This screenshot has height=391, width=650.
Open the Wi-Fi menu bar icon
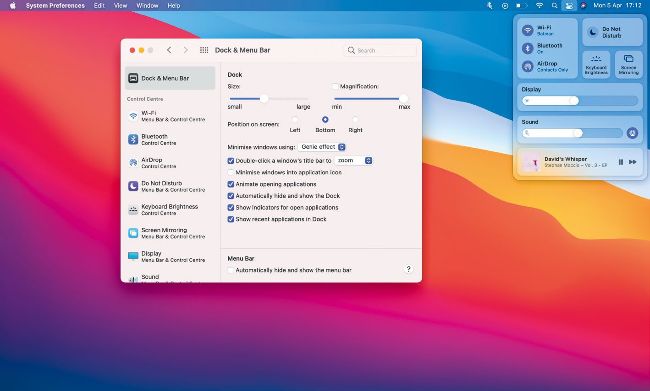[x=539, y=6]
